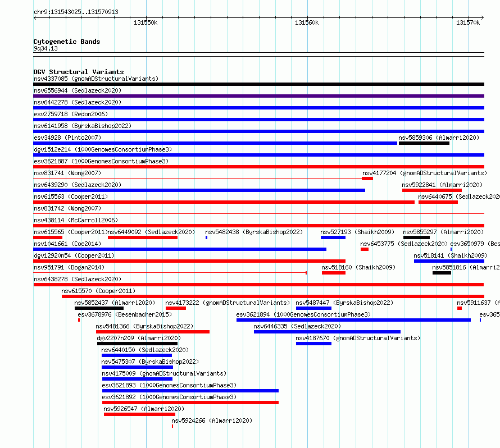Select the nsv6556944 Sedlazeck2020 purple bar
This screenshot has width=500, height=448.
(x=258, y=96)
